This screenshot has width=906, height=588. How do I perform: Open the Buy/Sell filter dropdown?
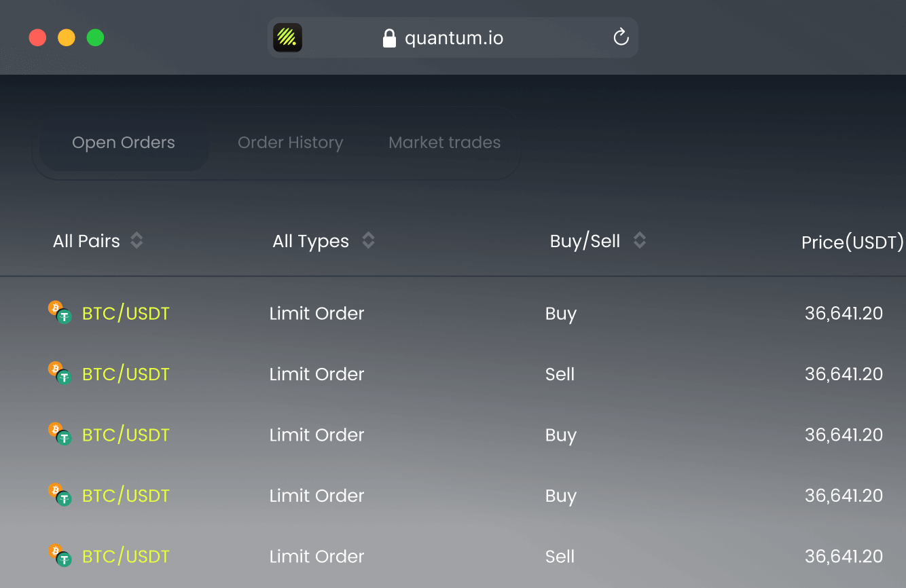pyautogui.click(x=598, y=241)
